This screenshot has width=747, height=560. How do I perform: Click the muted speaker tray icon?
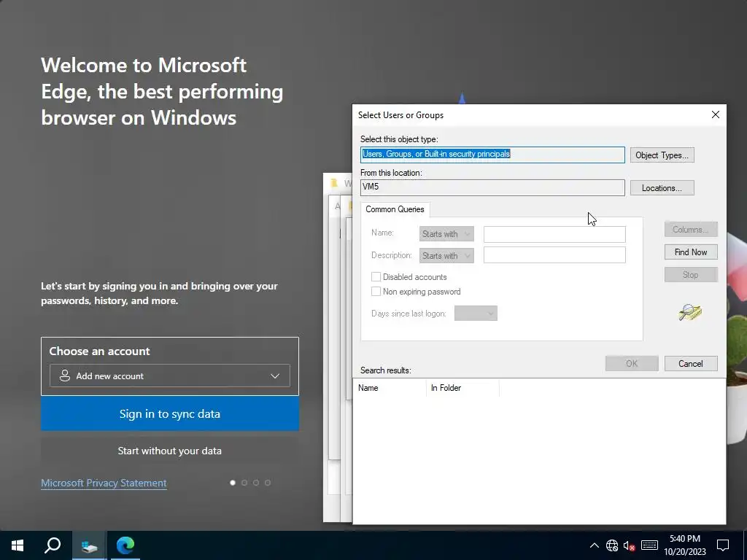tap(630, 545)
